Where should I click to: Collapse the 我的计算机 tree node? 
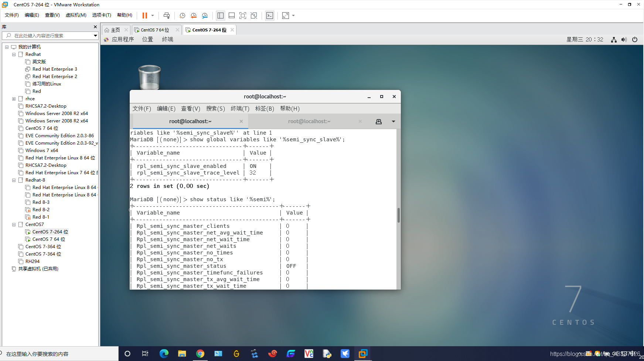point(7,47)
